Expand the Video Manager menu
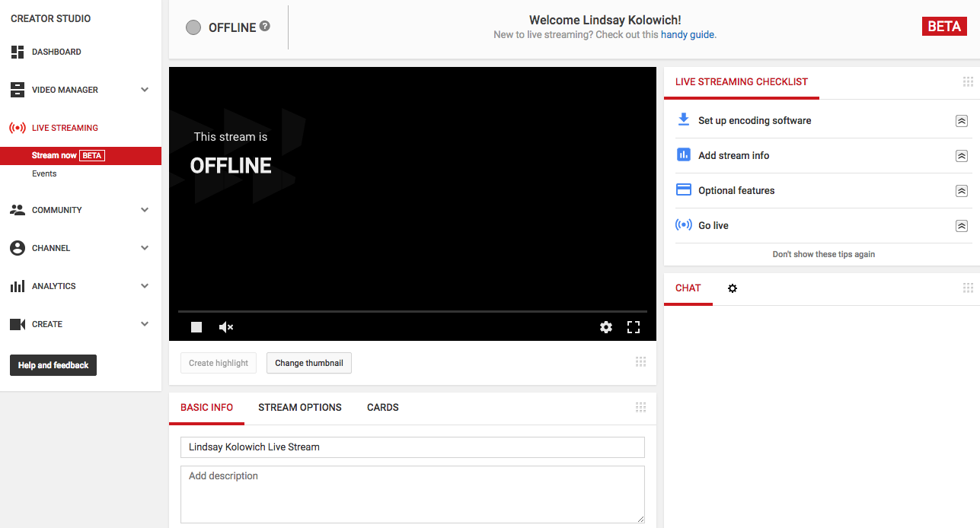 point(145,90)
